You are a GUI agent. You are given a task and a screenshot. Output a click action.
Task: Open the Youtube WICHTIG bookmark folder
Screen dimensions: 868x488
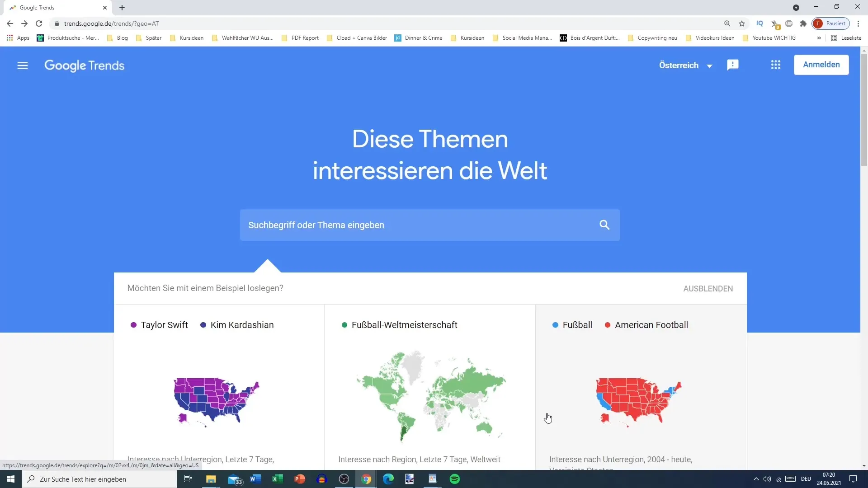coord(769,38)
